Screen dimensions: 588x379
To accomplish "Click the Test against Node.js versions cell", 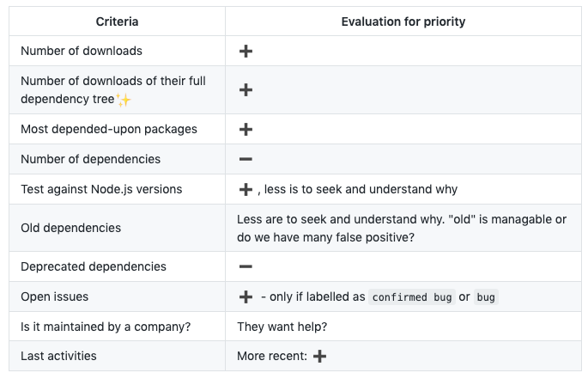I will [101, 189].
